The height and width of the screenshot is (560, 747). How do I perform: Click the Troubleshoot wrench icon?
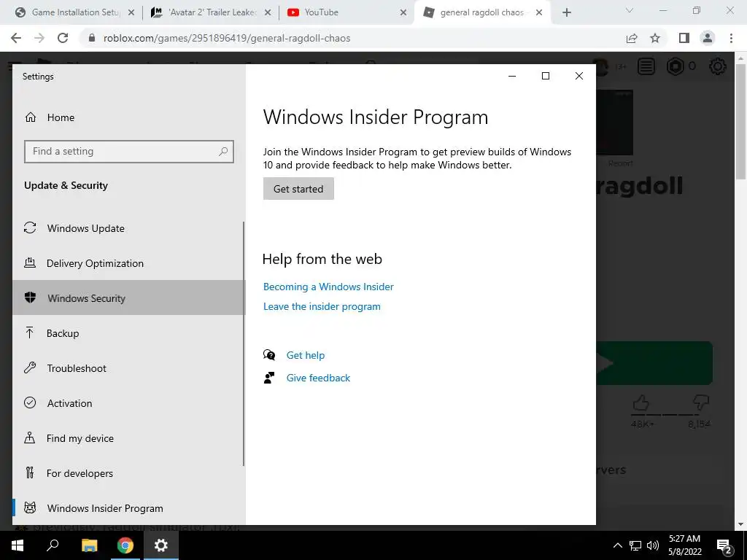(30, 368)
